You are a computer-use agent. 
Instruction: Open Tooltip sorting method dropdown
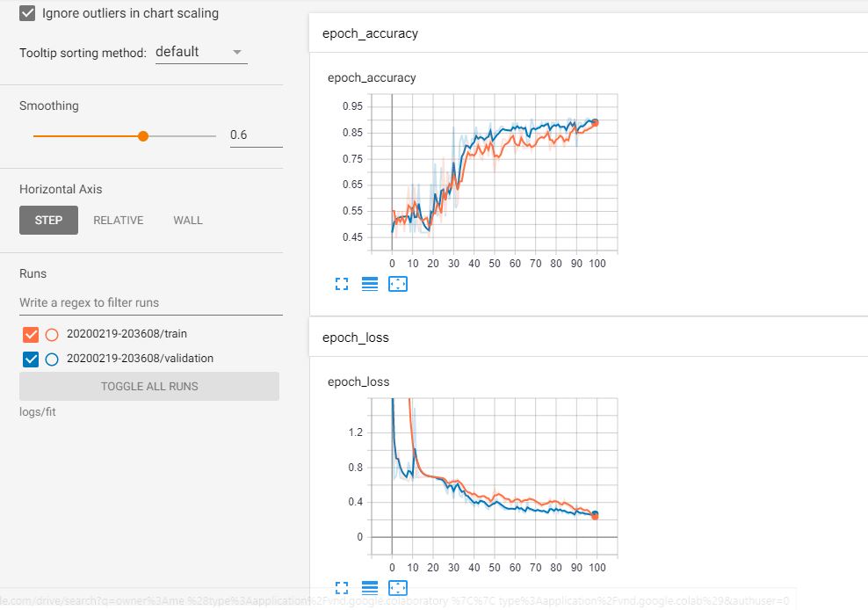201,52
